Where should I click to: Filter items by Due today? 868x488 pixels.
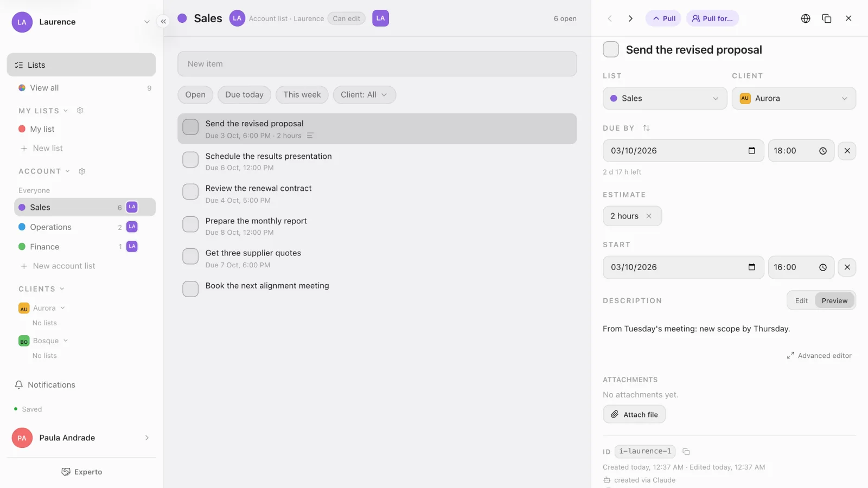(244, 95)
